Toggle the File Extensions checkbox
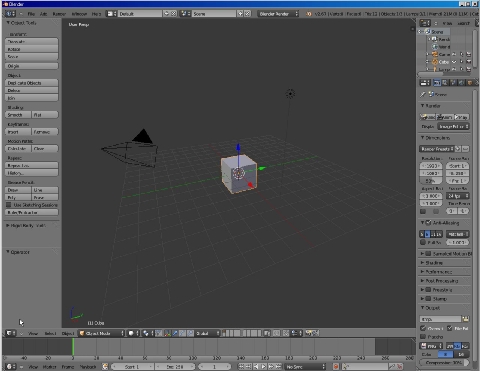Screen dimensions: 480x371 450,328
